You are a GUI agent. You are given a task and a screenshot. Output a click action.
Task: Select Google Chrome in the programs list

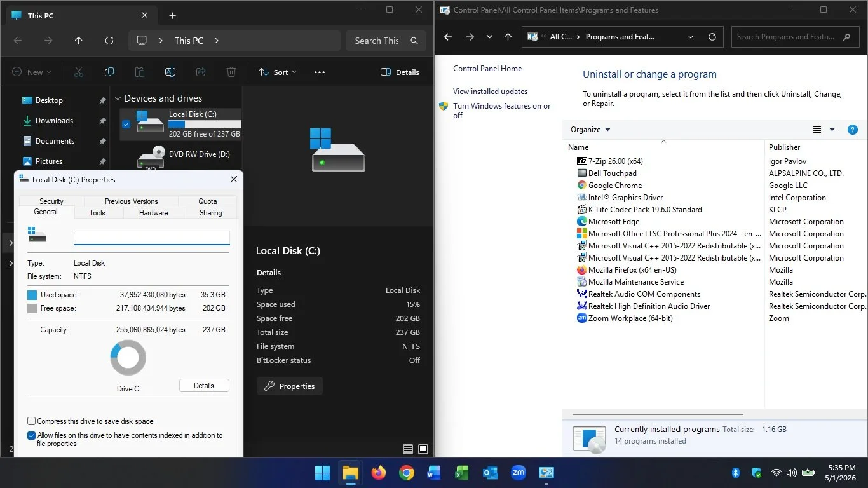609,186
